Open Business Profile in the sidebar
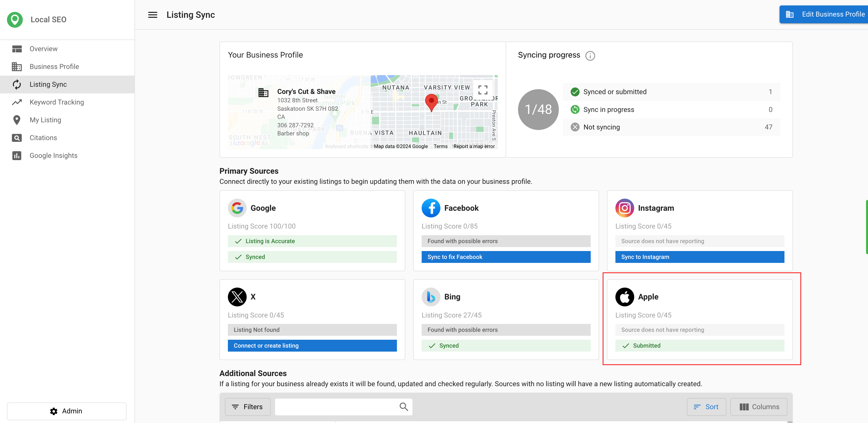 [x=67, y=67]
